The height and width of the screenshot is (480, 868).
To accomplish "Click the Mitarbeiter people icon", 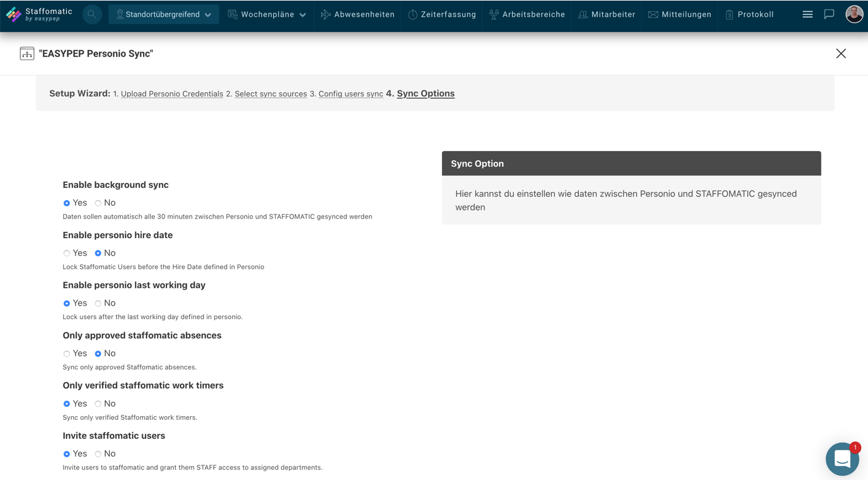I will coord(583,14).
